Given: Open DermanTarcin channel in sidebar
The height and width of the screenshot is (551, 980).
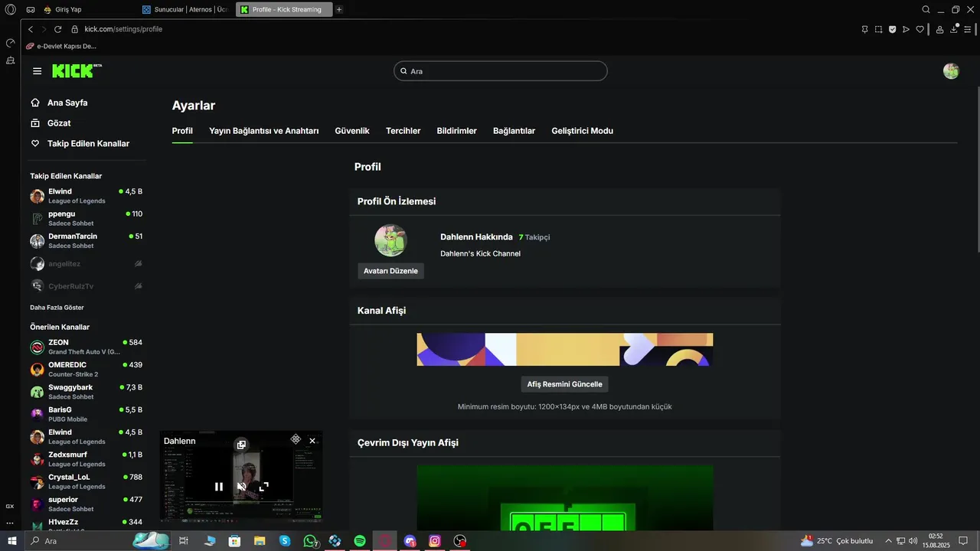Looking at the screenshot, I should coord(86,241).
